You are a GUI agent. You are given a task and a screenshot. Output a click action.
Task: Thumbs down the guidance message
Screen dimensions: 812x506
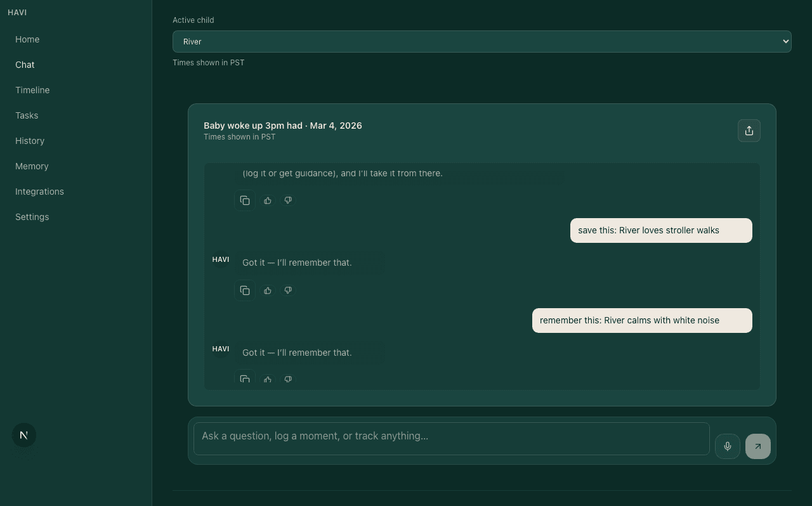coord(287,200)
